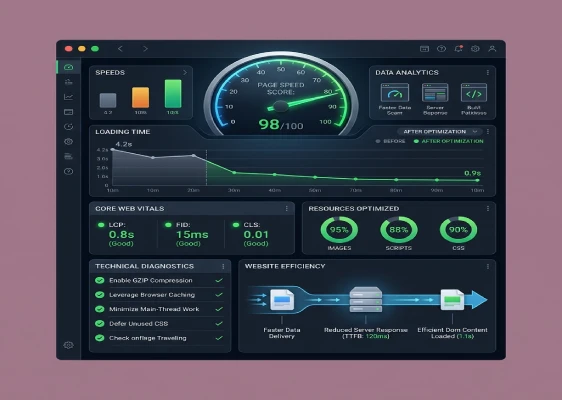This screenshot has height=400, width=562.
Task: Open the window panel icon in top bar
Action: pos(424,49)
